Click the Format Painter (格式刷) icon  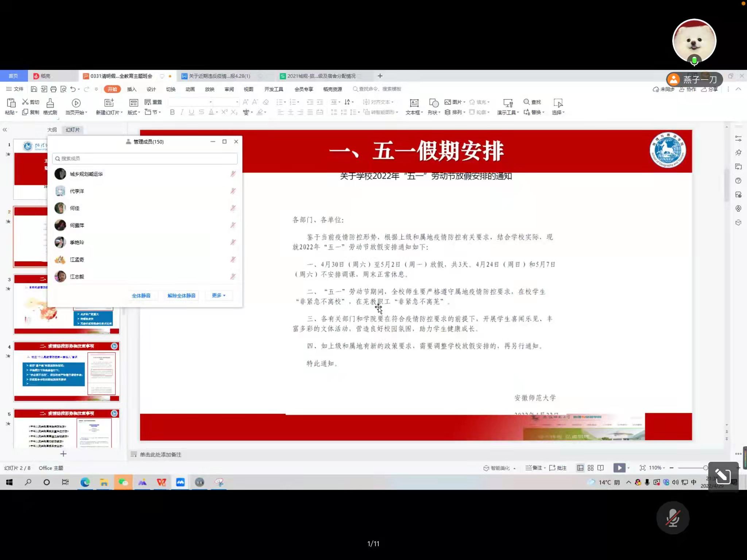coord(50,103)
